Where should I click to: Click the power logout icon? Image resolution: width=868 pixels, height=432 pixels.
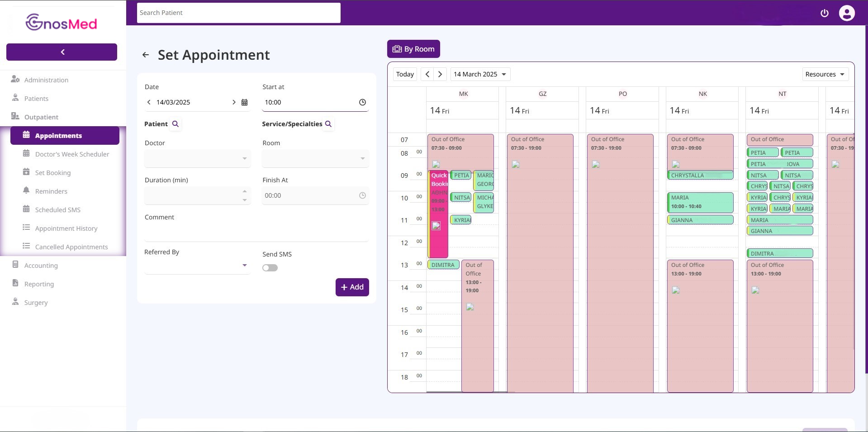coord(824,13)
